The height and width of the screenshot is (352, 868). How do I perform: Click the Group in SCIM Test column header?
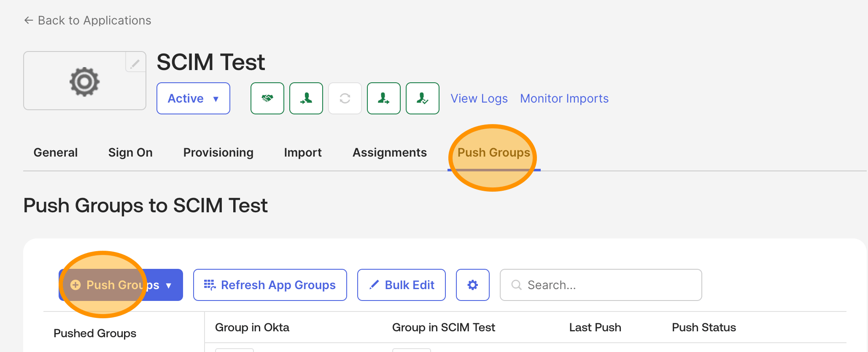pyautogui.click(x=444, y=328)
